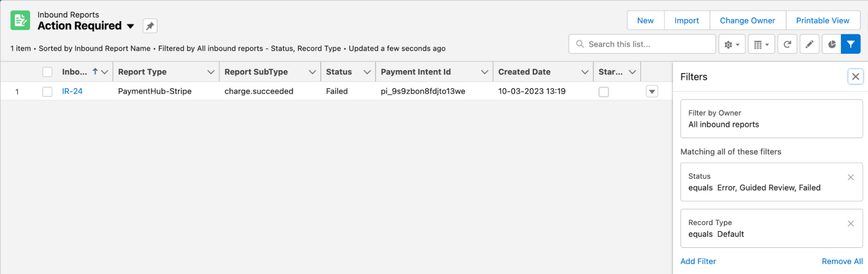
Task: Show charts for this list view
Action: click(x=831, y=44)
